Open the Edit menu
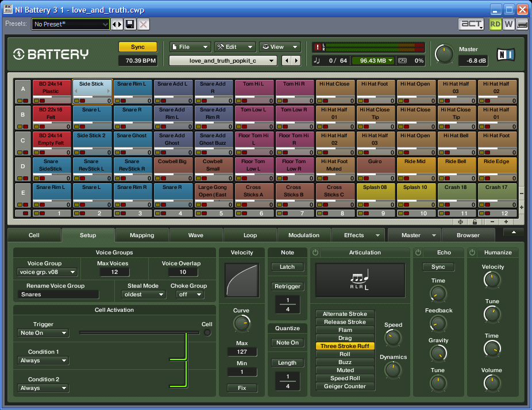This screenshot has width=532, height=410. [x=235, y=47]
